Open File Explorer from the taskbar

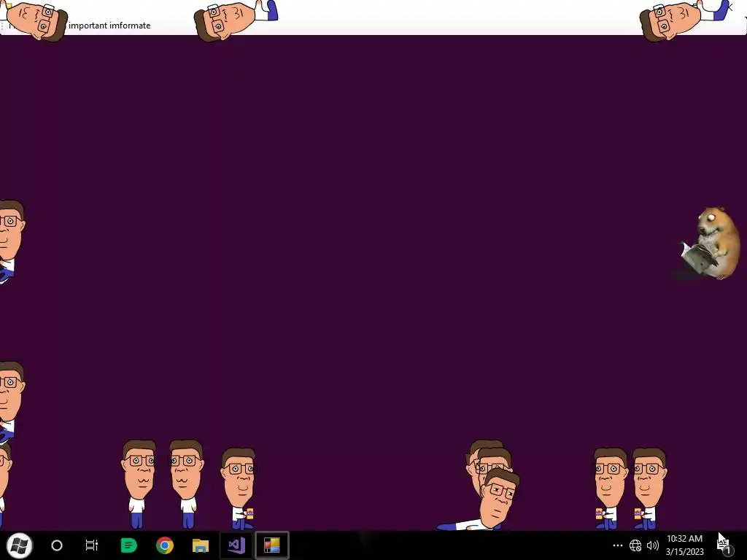[201, 545]
